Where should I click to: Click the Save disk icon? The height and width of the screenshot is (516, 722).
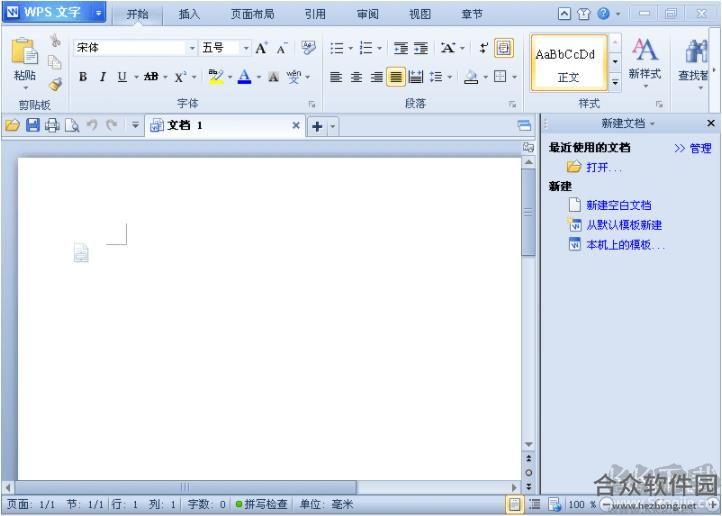(x=33, y=125)
